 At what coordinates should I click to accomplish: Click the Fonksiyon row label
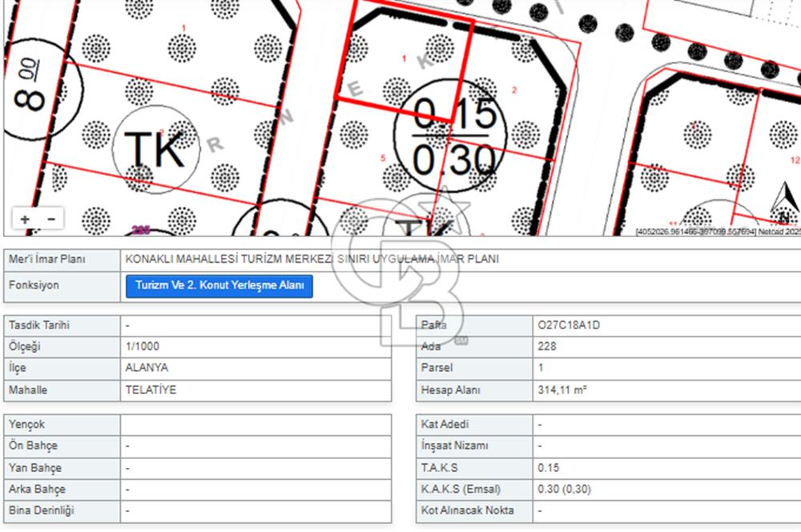(34, 285)
